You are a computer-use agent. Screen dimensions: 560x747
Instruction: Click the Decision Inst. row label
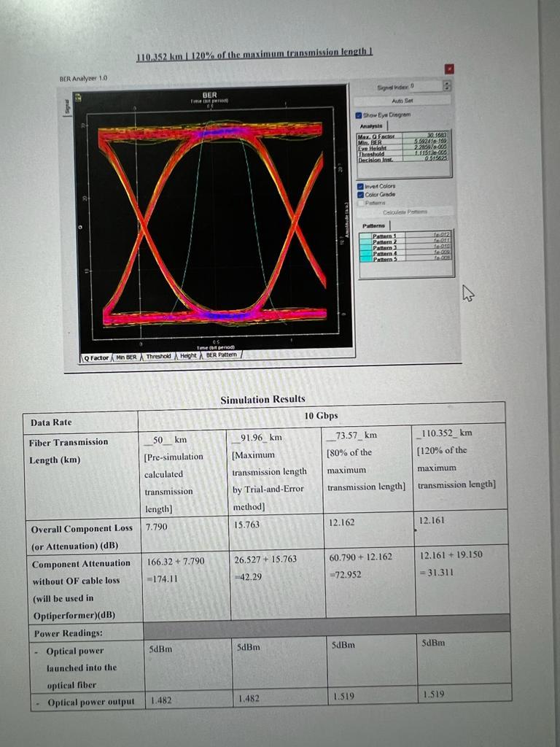tap(376, 160)
